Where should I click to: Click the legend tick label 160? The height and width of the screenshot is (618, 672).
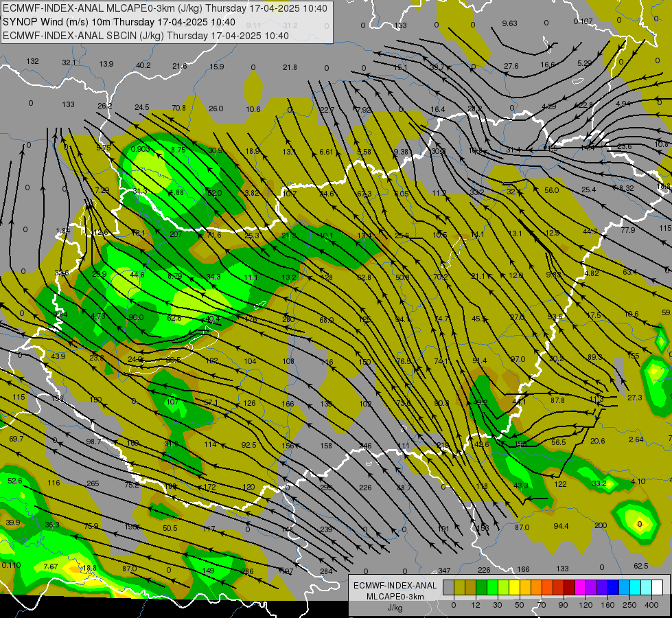607,605
